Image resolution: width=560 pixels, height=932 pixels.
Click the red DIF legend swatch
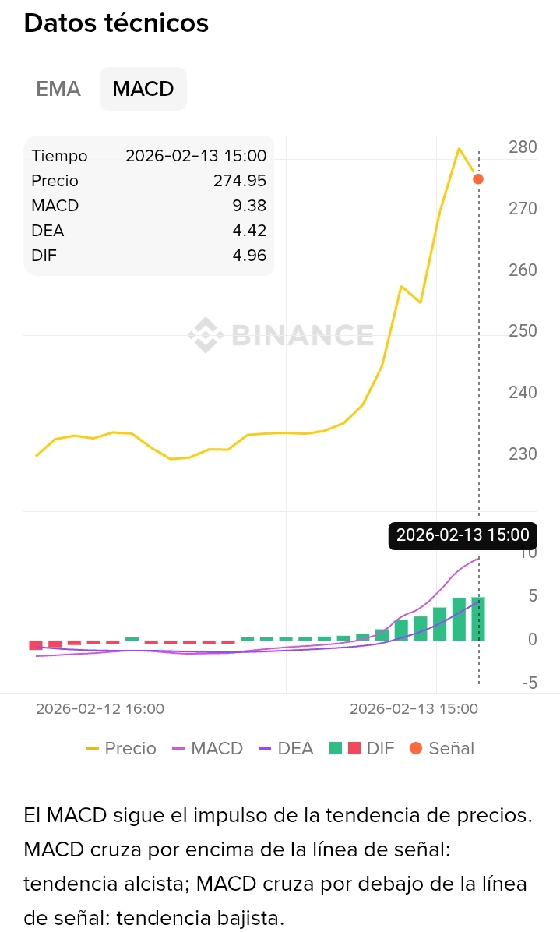(354, 748)
